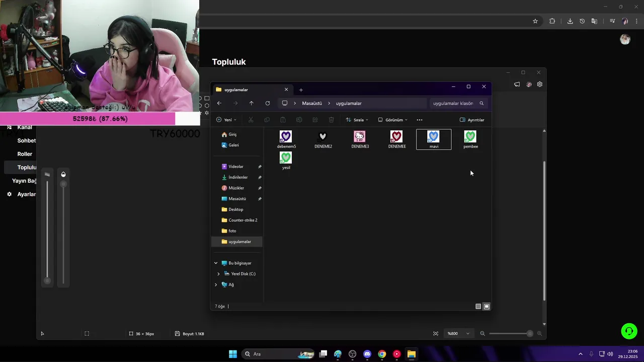The height and width of the screenshot is (362, 644).
Task: Select the pembee file
Action: (470, 139)
